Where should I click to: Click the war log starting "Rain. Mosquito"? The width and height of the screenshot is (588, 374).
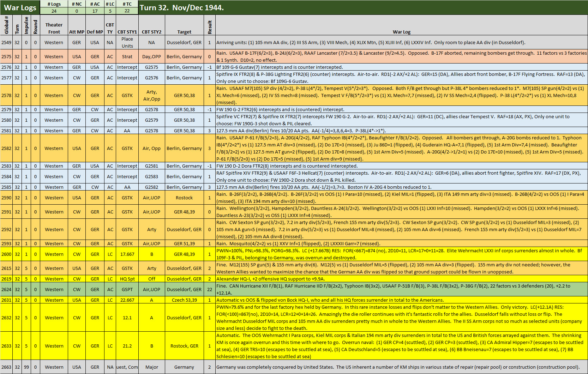click(x=402, y=243)
